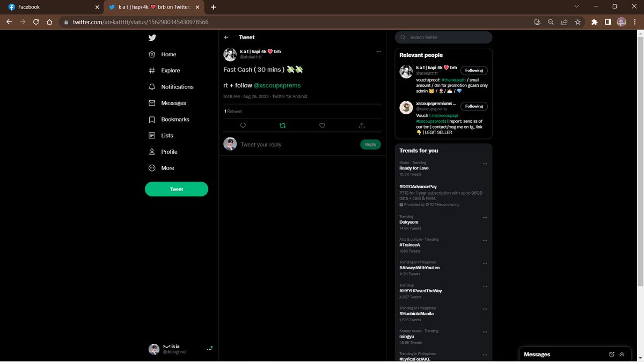The height and width of the screenshot is (362, 644).
Task: Switch to the Facebook browser tab
Action: coord(52,7)
